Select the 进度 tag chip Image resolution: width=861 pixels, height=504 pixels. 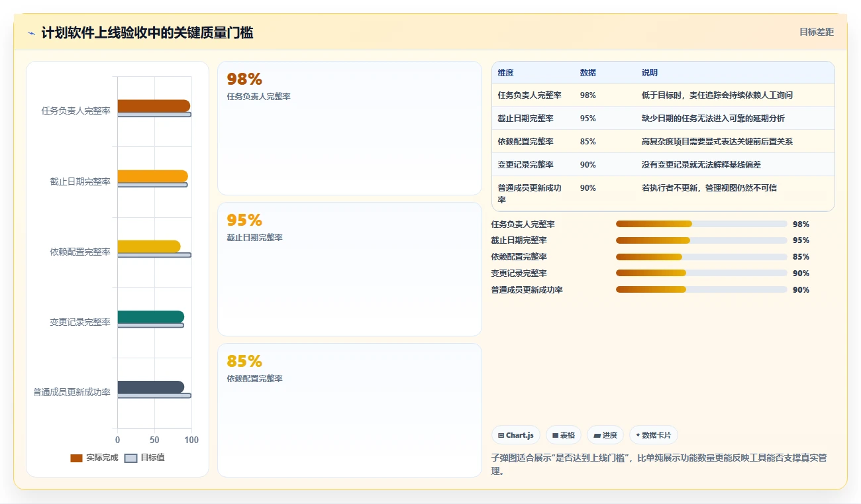pyautogui.click(x=605, y=435)
